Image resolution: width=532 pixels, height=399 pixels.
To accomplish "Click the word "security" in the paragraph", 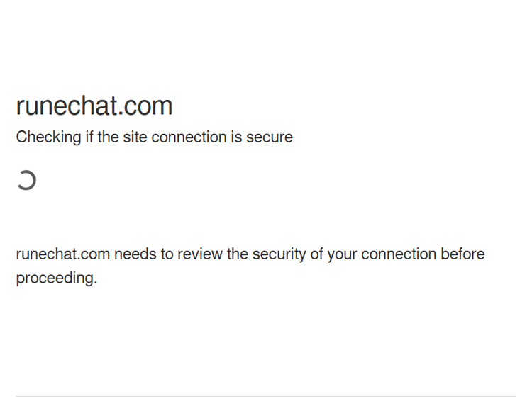I will click(279, 254).
